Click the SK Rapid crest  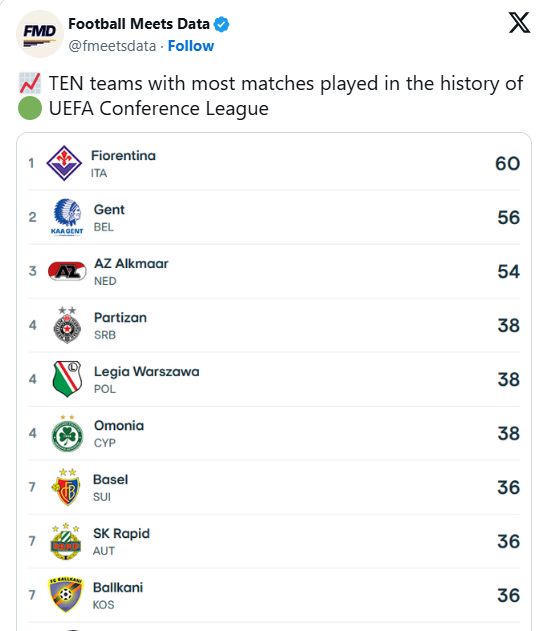coord(66,541)
